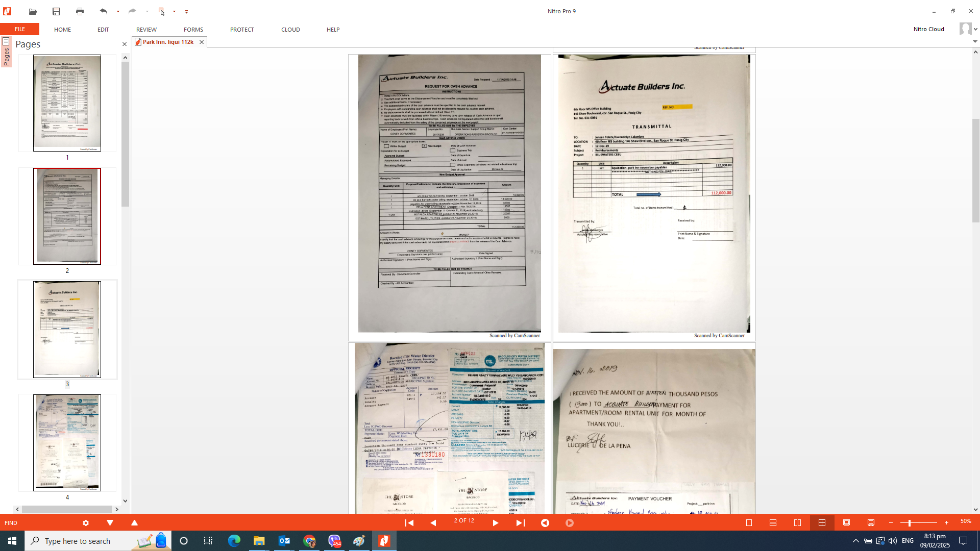Jump to first page using status bar arrow
Viewport: 980px width, 551px height.
coord(409,523)
